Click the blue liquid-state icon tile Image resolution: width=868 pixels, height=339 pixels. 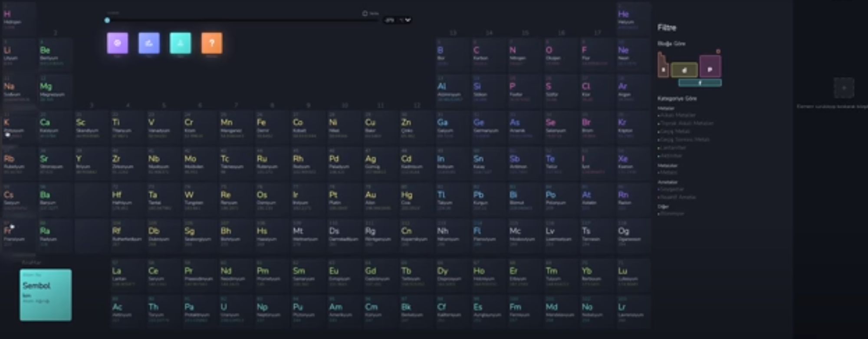(149, 43)
